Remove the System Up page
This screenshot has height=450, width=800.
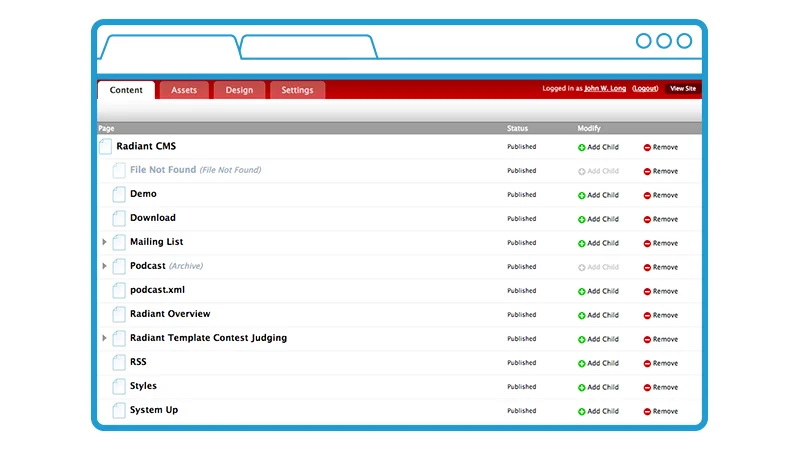(661, 411)
